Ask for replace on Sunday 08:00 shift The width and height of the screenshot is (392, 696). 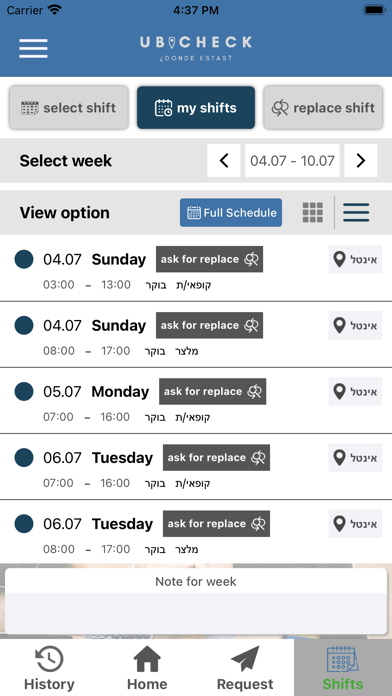coord(209,325)
